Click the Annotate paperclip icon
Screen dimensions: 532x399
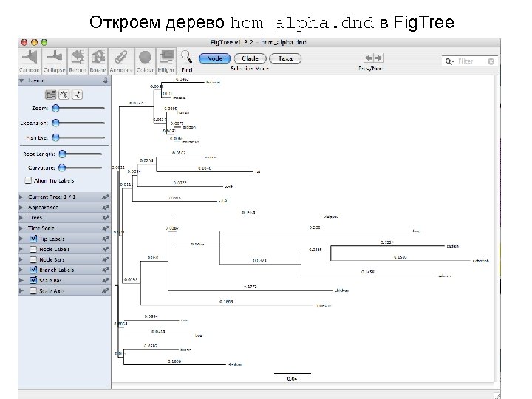tap(120, 57)
